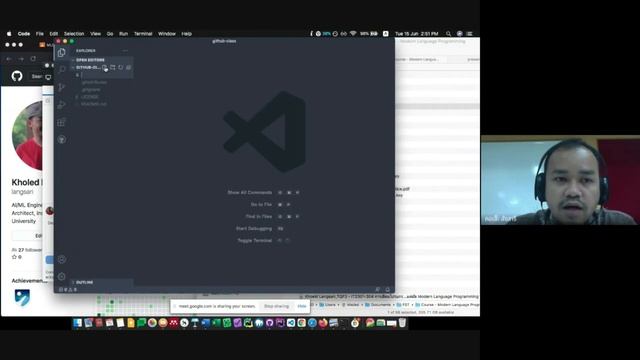Open the Accounts icon in activity bar
This screenshot has height=360, width=640.
pos(62,259)
